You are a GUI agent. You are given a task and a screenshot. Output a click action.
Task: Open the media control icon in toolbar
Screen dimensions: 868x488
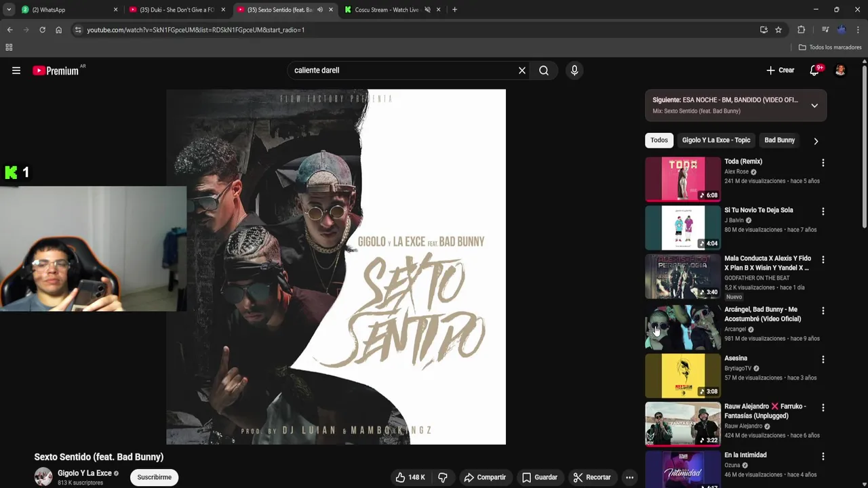825,30
